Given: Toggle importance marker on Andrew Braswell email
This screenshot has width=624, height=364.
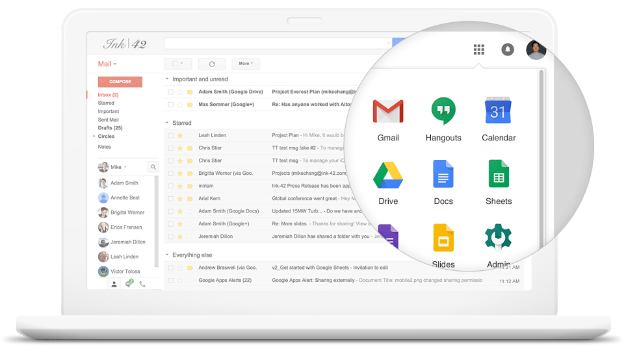Looking at the screenshot, I should tap(190, 268).
